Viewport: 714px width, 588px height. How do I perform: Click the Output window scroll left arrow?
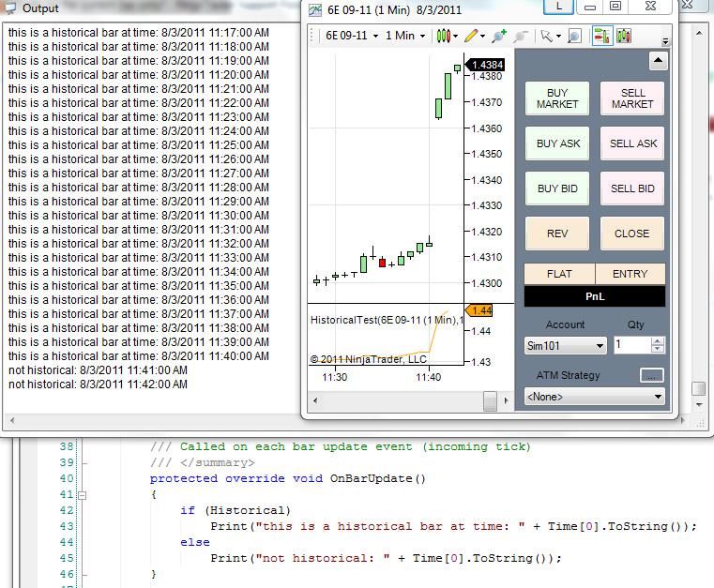[12, 420]
